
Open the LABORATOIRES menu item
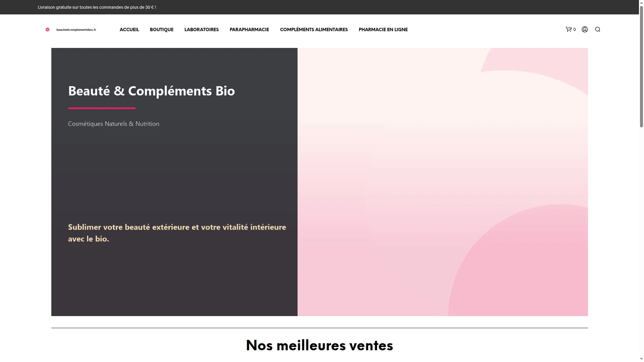coord(202,29)
